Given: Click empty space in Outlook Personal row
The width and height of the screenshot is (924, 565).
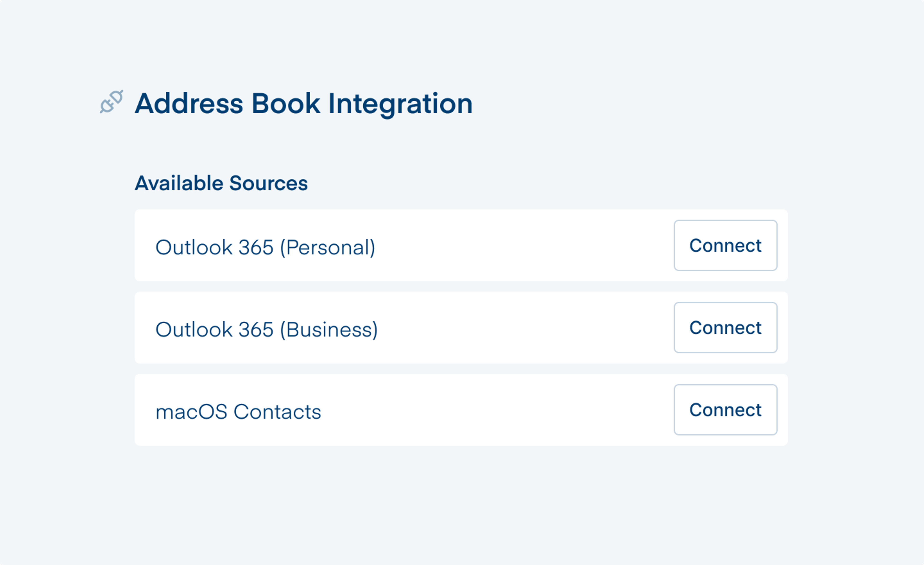Looking at the screenshot, I should (x=525, y=245).
